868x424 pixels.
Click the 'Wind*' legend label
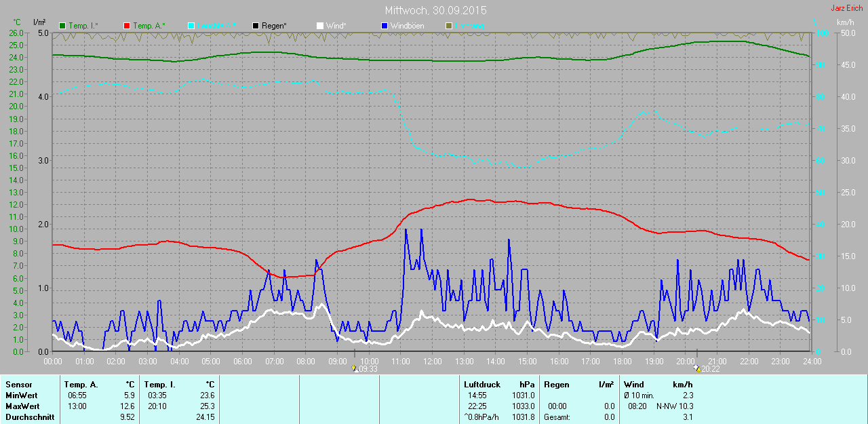click(x=336, y=26)
